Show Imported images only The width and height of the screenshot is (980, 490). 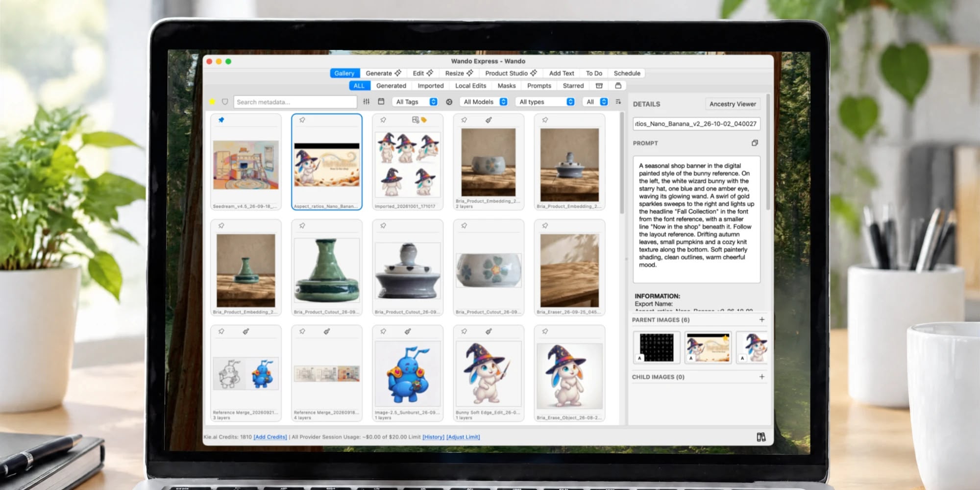[431, 86]
